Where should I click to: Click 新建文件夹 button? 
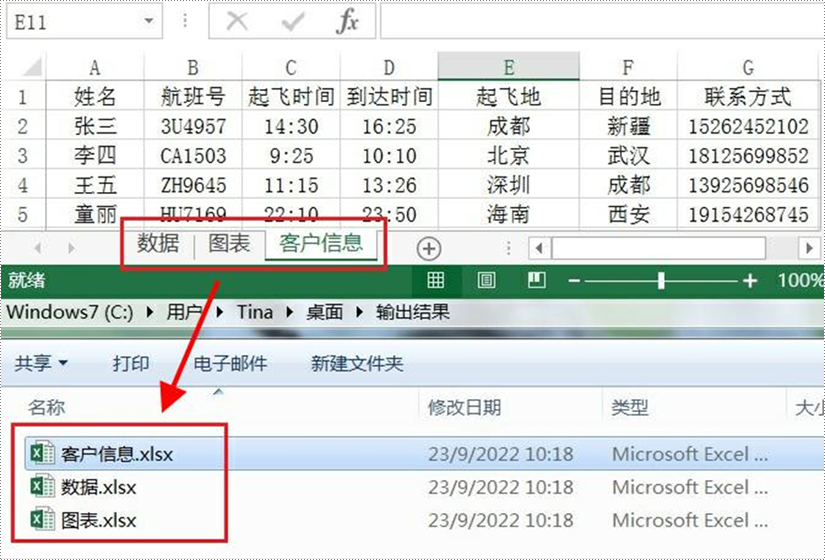[x=357, y=363]
